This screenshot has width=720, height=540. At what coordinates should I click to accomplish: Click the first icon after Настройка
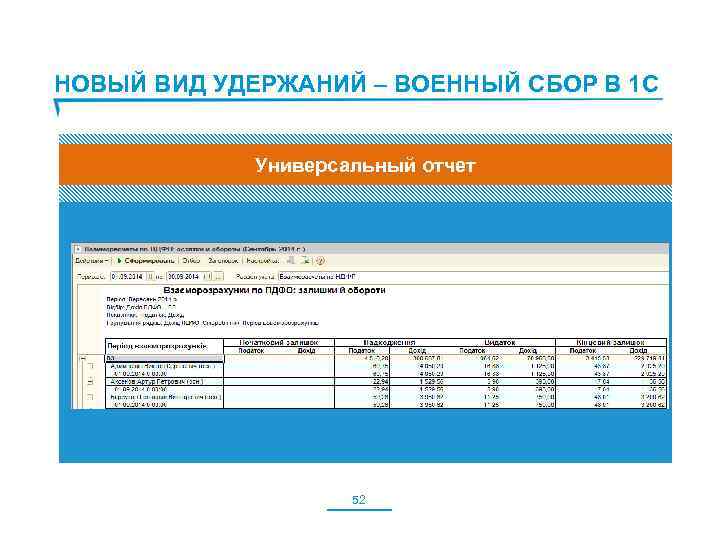click(x=291, y=260)
